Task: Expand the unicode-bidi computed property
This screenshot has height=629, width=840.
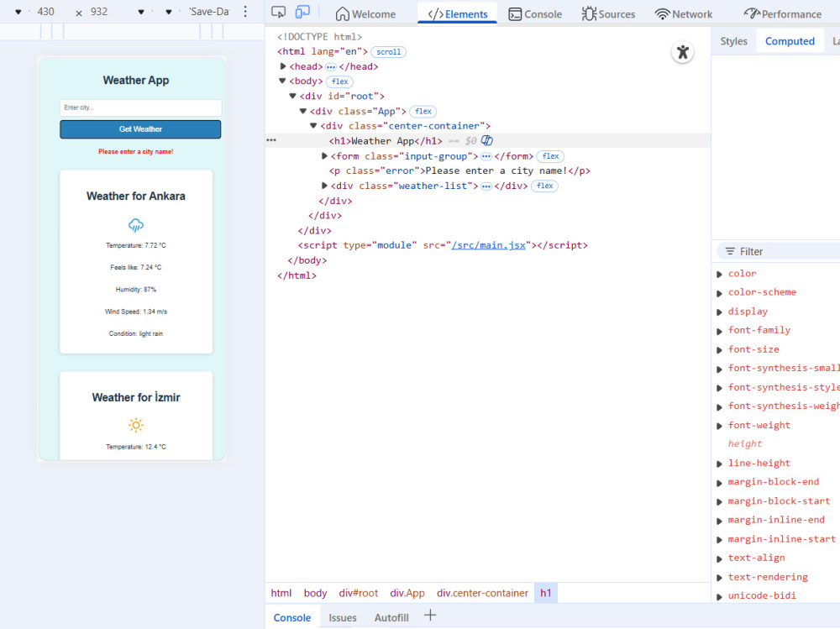Action: pos(720,595)
